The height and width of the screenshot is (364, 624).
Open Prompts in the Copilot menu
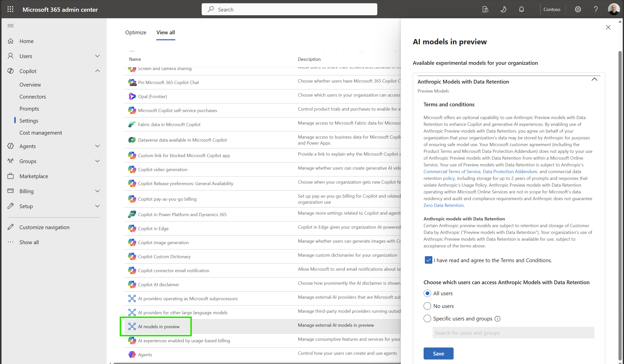coord(29,109)
